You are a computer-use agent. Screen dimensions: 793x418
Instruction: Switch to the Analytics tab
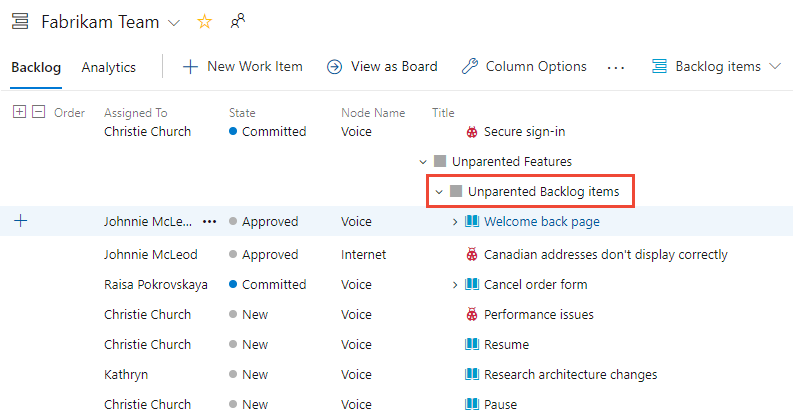(108, 67)
